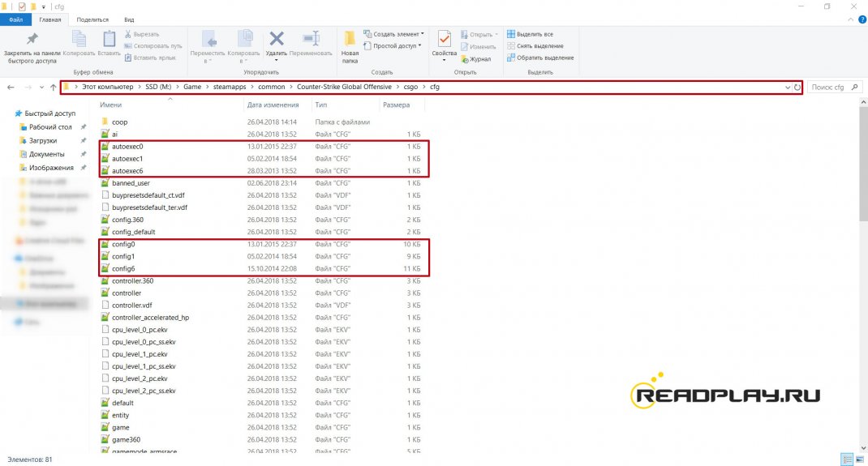Screen dimensions: 868x466
Task: Open Properties (Свойства) icon
Action: 444,39
